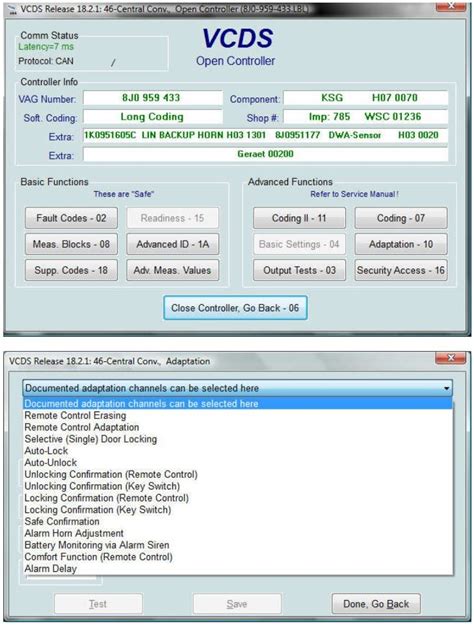
Task: Click Soft. Coding field Long Coding
Action: tap(153, 117)
